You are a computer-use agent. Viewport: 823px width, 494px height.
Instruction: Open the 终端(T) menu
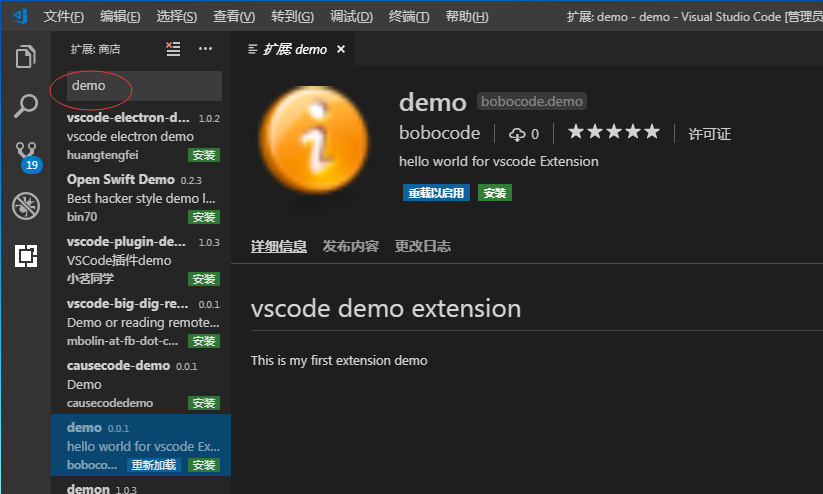(x=409, y=16)
